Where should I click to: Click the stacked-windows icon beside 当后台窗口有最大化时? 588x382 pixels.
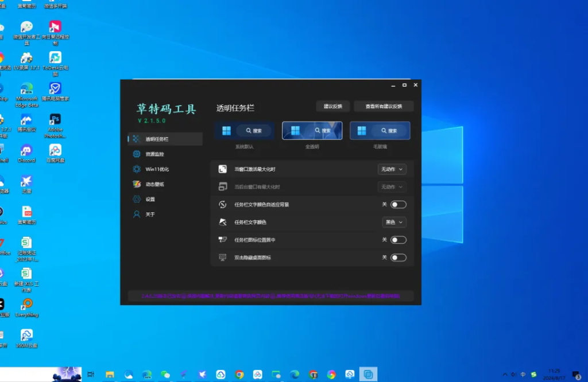click(223, 186)
